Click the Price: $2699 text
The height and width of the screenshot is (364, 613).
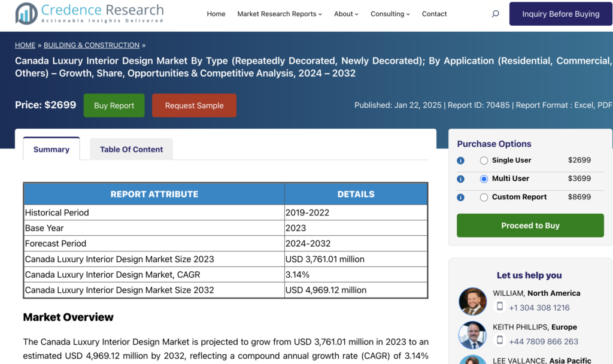coord(45,105)
